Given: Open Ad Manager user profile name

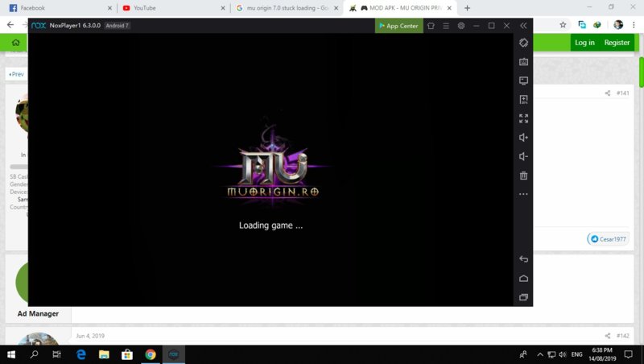Looking at the screenshot, I should [x=38, y=313].
